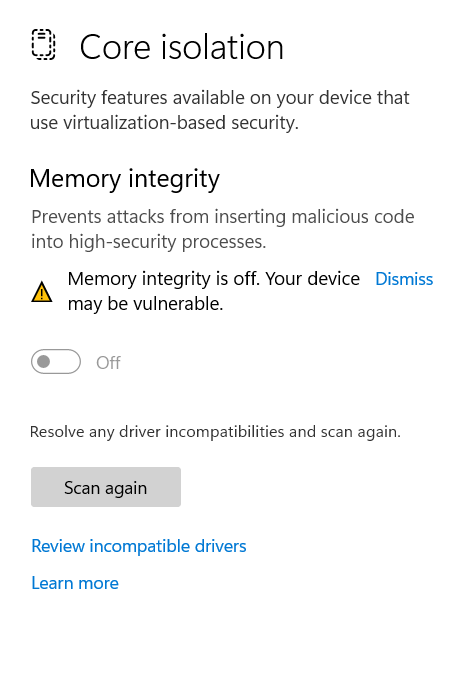Click the Off label beside the toggle
The height and width of the screenshot is (692, 466).
point(108,363)
